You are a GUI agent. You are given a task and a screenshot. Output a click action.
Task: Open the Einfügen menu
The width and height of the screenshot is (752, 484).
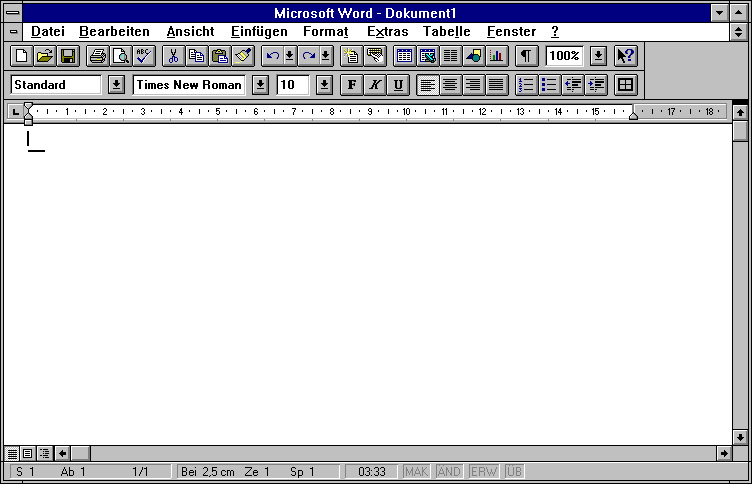click(259, 32)
